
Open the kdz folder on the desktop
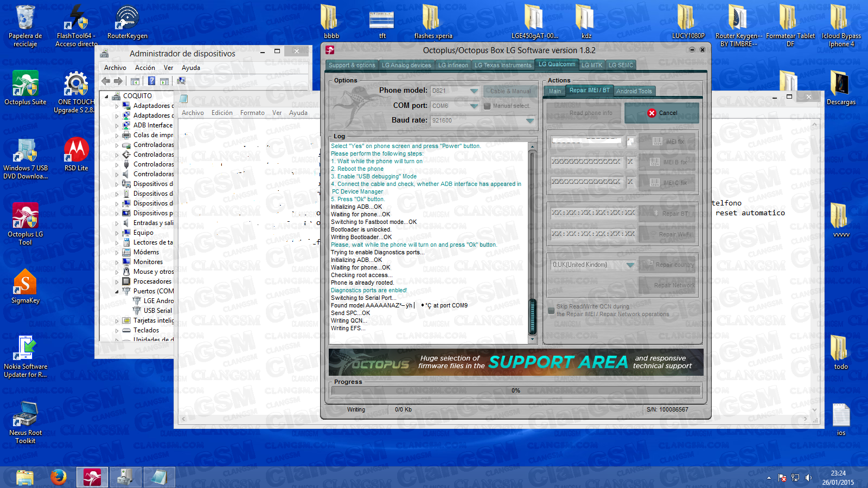[586, 22]
